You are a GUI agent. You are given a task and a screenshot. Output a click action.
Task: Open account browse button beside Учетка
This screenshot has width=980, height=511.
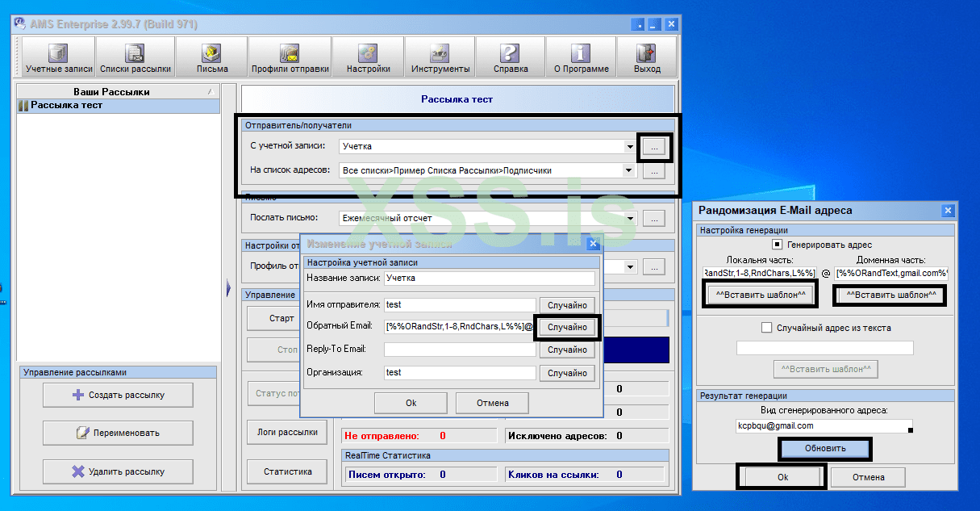pos(655,147)
